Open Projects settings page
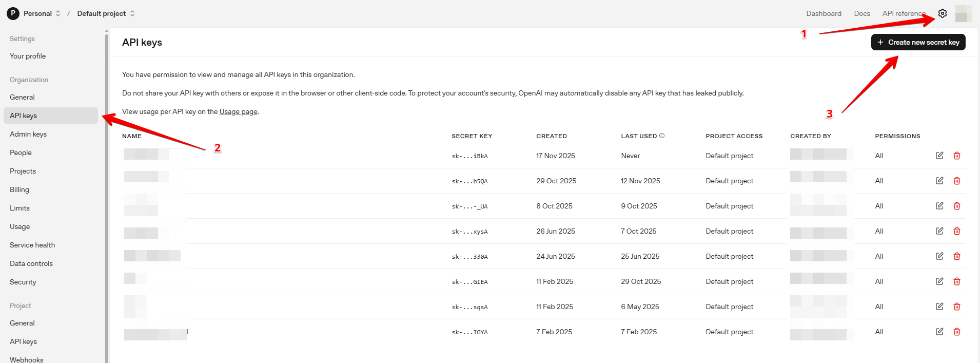Image resolution: width=980 pixels, height=363 pixels. click(23, 171)
